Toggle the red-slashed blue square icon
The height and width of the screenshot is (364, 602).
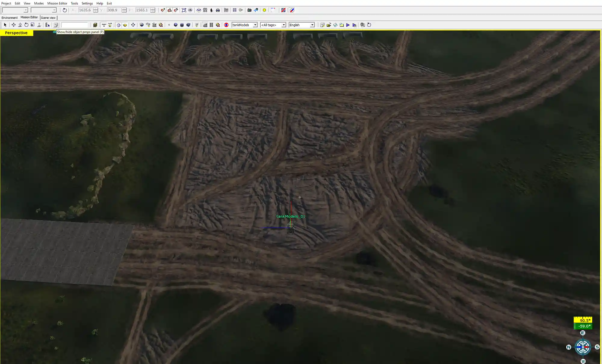(x=283, y=10)
